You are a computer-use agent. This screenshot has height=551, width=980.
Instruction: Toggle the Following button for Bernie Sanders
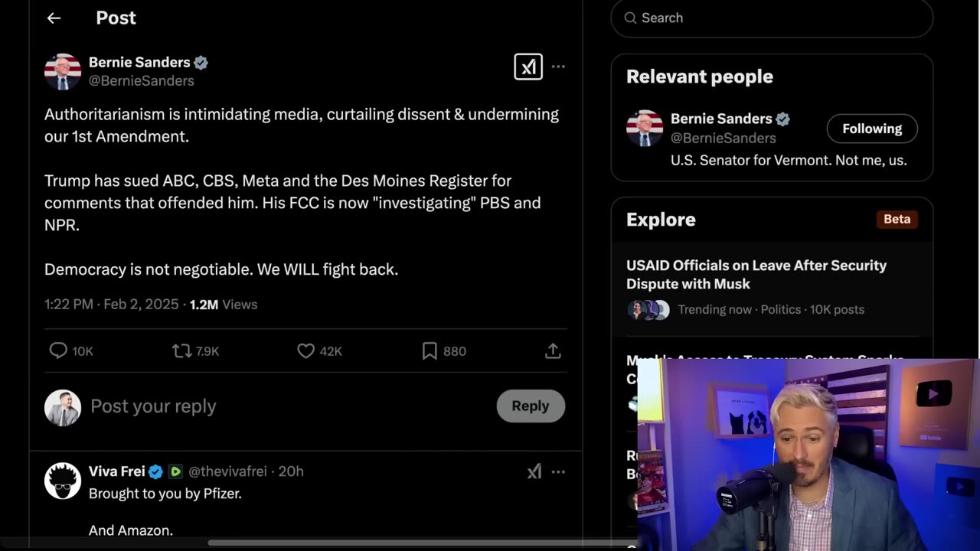[x=872, y=129]
